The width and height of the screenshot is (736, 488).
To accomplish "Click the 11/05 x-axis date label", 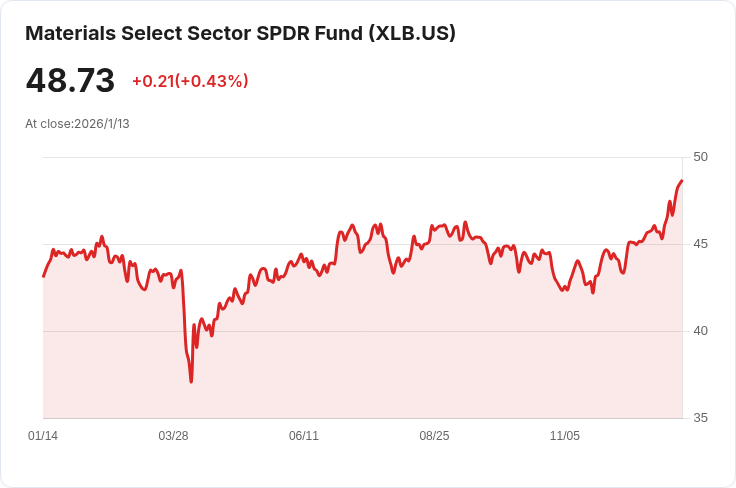I will 565,436.
